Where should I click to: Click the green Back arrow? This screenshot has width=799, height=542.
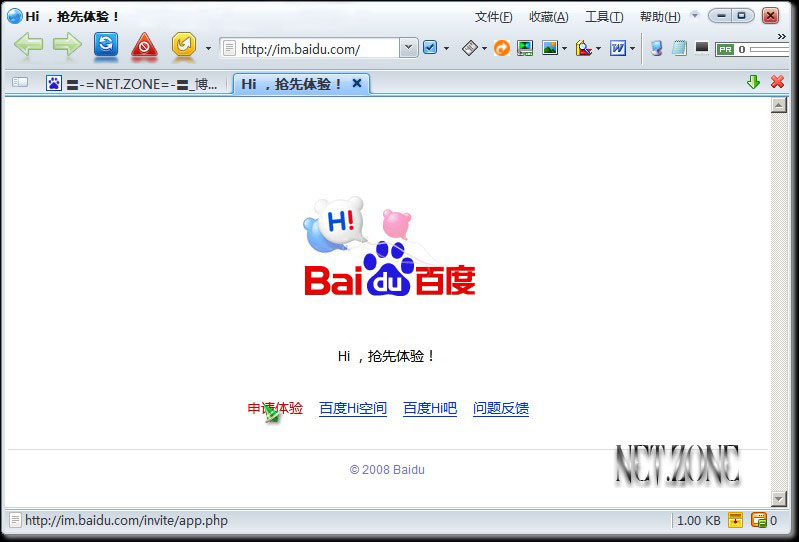pos(29,45)
